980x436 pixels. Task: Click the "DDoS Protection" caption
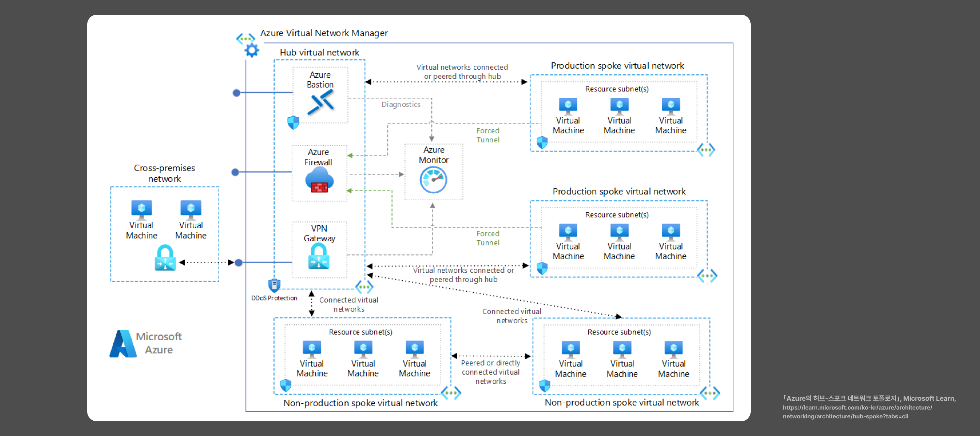click(274, 298)
